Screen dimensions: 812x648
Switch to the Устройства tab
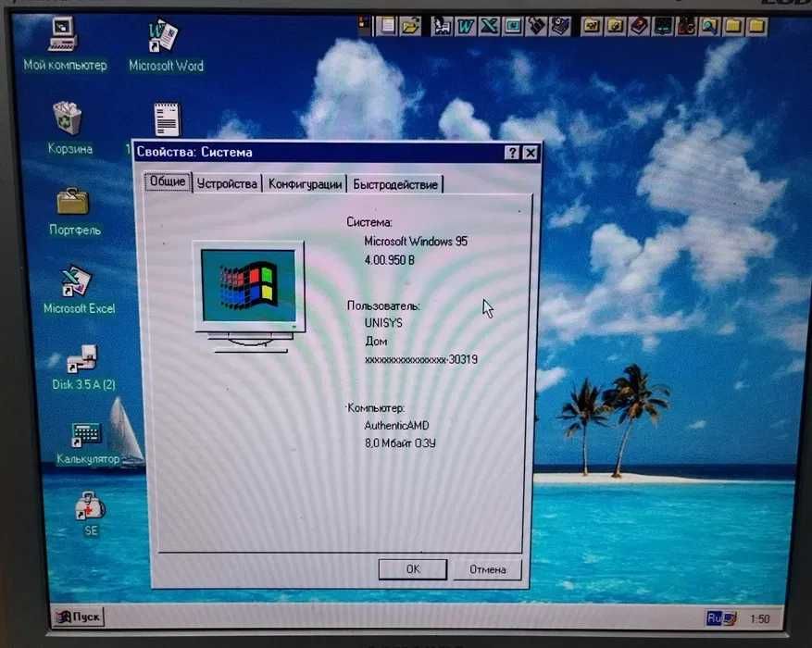[227, 183]
